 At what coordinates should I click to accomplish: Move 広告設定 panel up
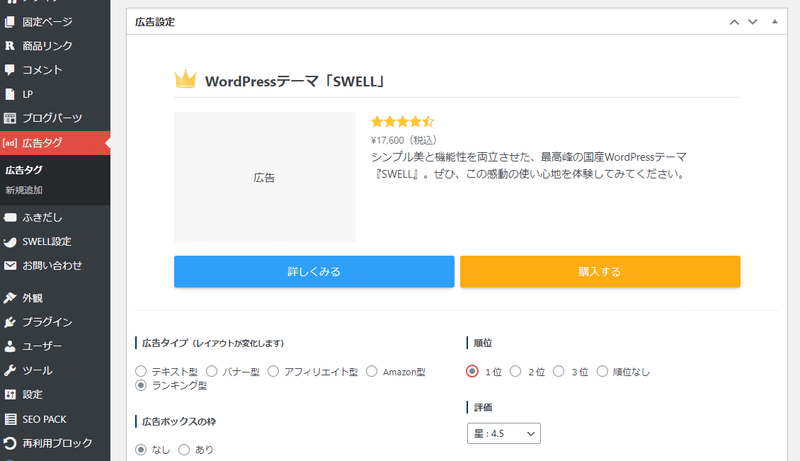pos(734,22)
